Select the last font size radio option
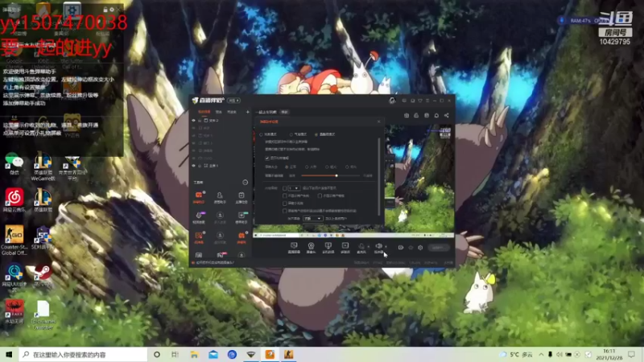The height and width of the screenshot is (362, 644). pos(347,167)
